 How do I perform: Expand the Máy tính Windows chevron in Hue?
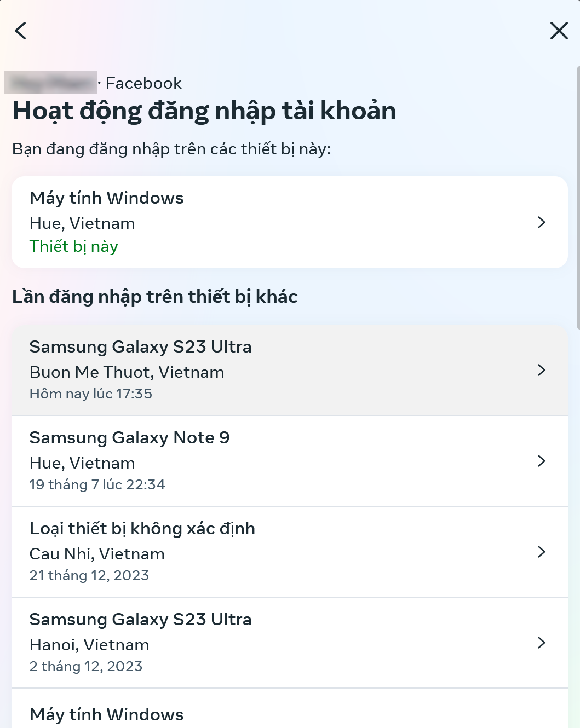pyautogui.click(x=541, y=222)
